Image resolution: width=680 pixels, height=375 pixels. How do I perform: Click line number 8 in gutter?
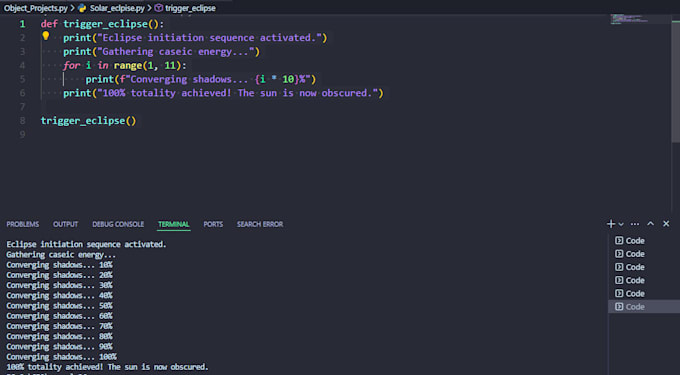(x=22, y=121)
